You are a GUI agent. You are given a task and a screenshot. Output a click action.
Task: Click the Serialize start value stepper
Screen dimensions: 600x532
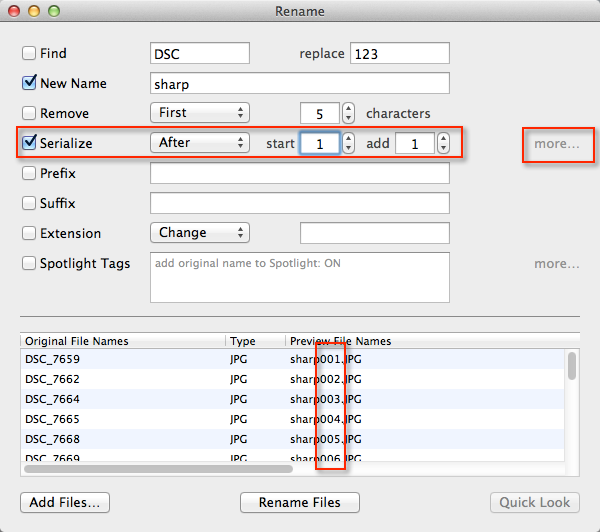pos(348,143)
